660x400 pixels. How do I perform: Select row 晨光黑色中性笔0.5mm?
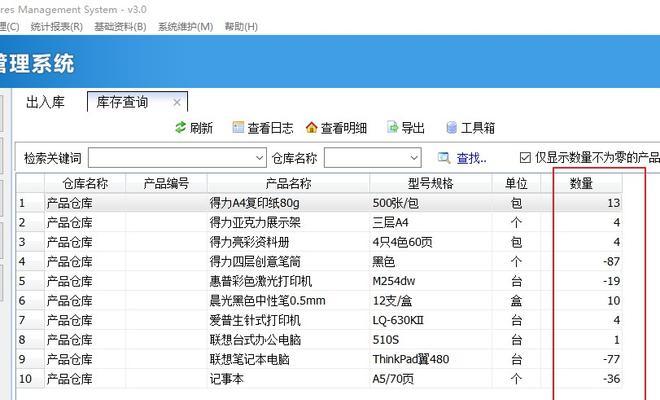319,301
